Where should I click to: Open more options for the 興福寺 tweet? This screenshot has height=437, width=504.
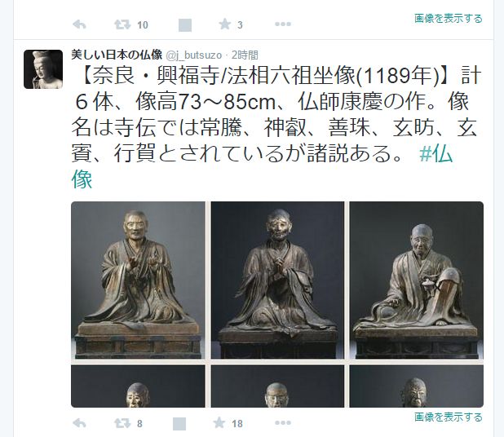[283, 423]
